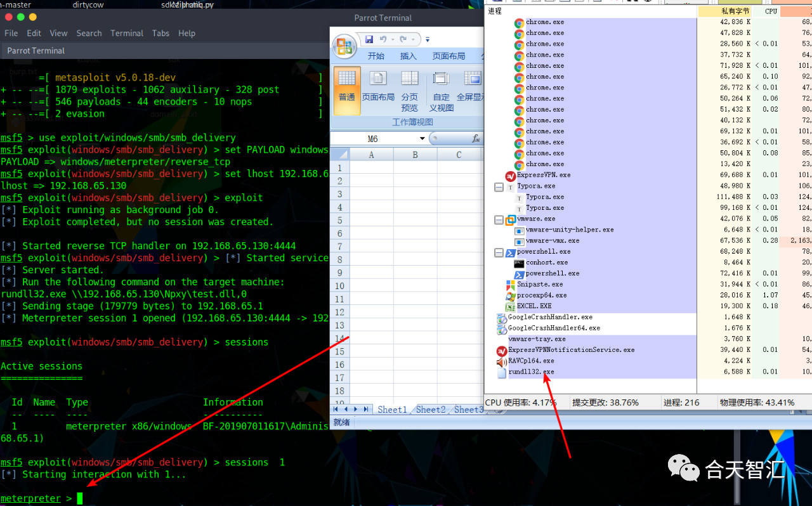Screen dimensions: 812x506
Task: Click the fx insert function button
Action: 476,139
